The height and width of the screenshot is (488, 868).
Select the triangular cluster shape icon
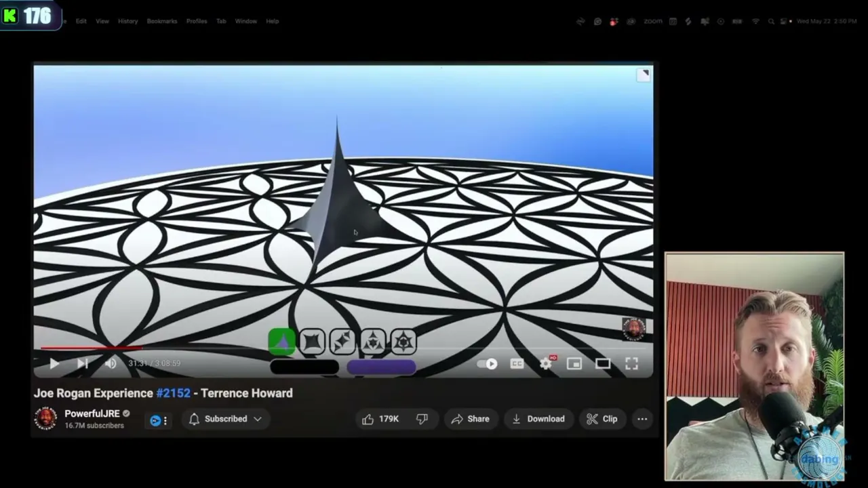(x=373, y=342)
